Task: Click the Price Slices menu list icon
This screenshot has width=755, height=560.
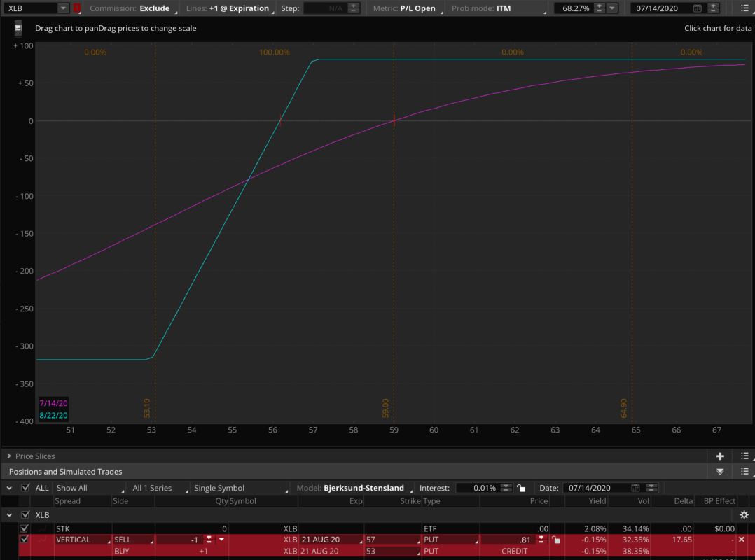Action: pyautogui.click(x=744, y=456)
